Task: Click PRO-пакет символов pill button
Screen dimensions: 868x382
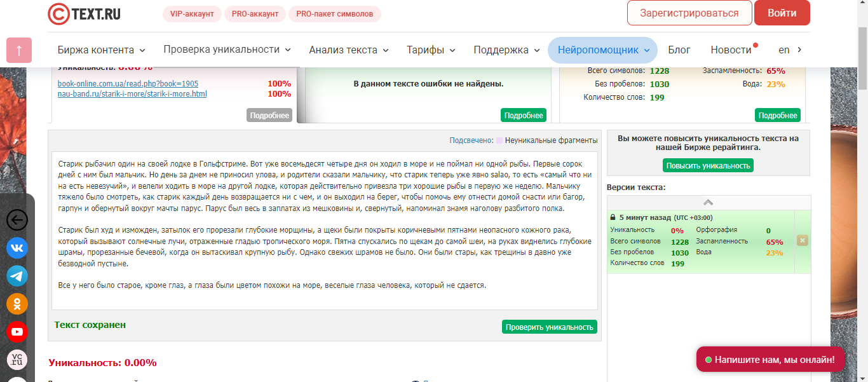Action: pos(335,14)
